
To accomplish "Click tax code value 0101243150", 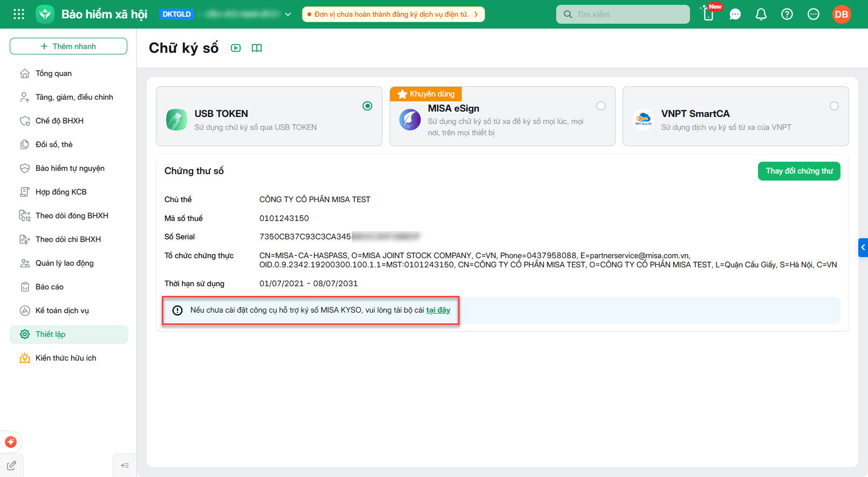I will tap(284, 218).
